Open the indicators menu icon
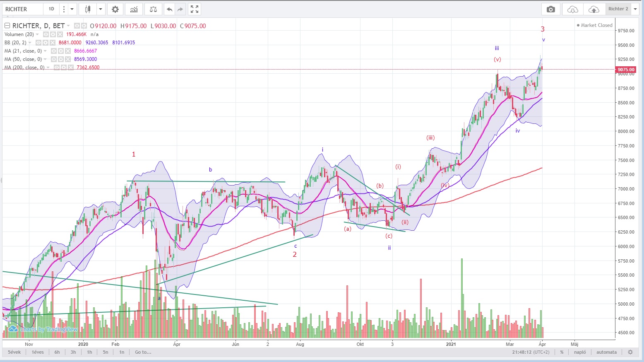Image resolution: width=644 pixels, height=362 pixels. coord(134,9)
